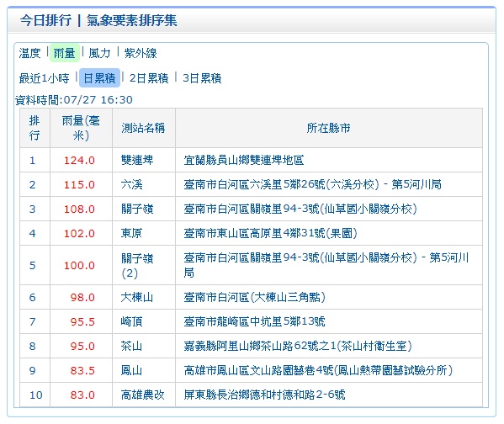This screenshot has width=504, height=424.
Task: Click rank number 10
Action: 36,395
